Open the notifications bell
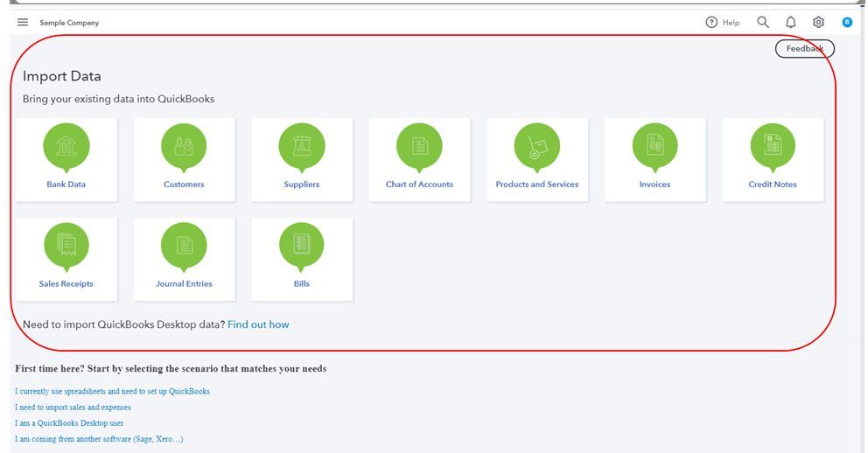This screenshot has height=453, width=868. [x=790, y=22]
